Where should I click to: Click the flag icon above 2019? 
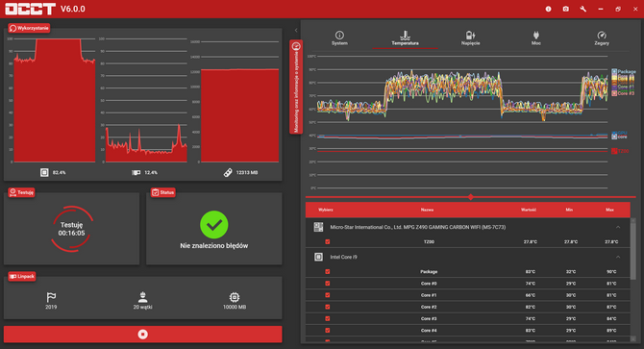click(51, 297)
